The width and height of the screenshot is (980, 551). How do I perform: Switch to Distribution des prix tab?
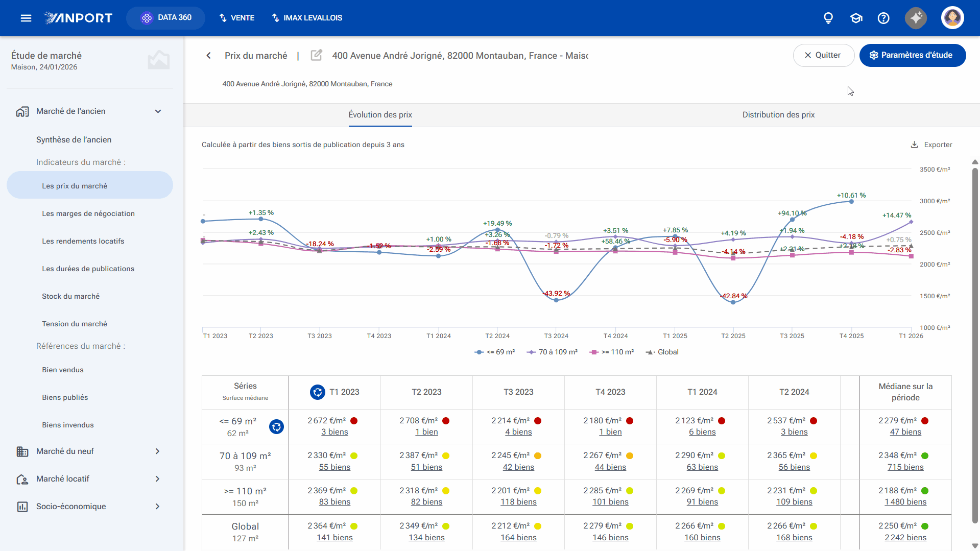pyautogui.click(x=778, y=115)
